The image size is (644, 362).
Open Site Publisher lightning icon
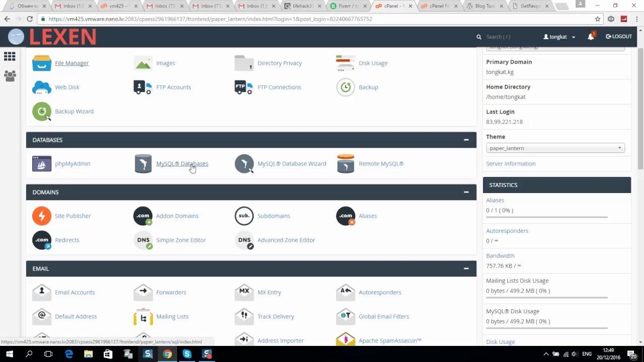click(42, 216)
